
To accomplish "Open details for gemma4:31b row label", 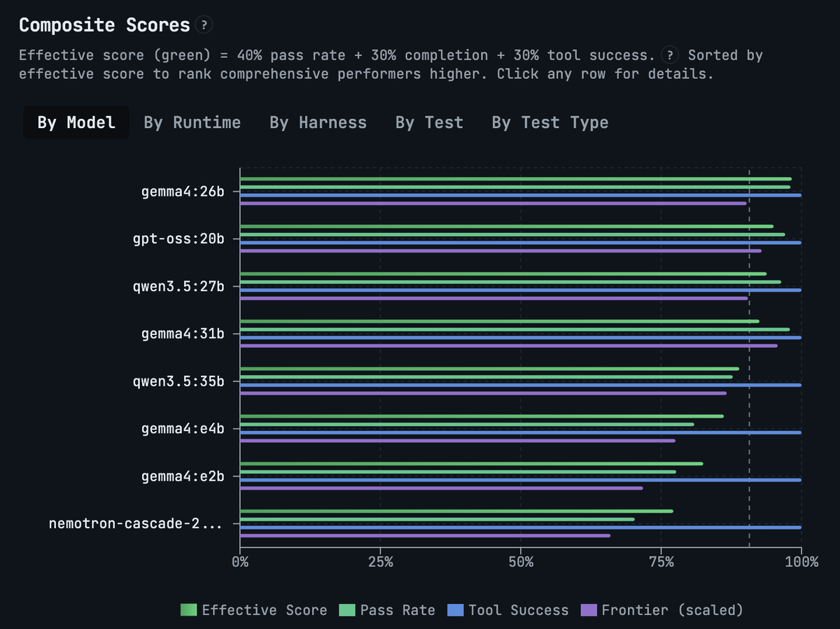I will [183, 334].
